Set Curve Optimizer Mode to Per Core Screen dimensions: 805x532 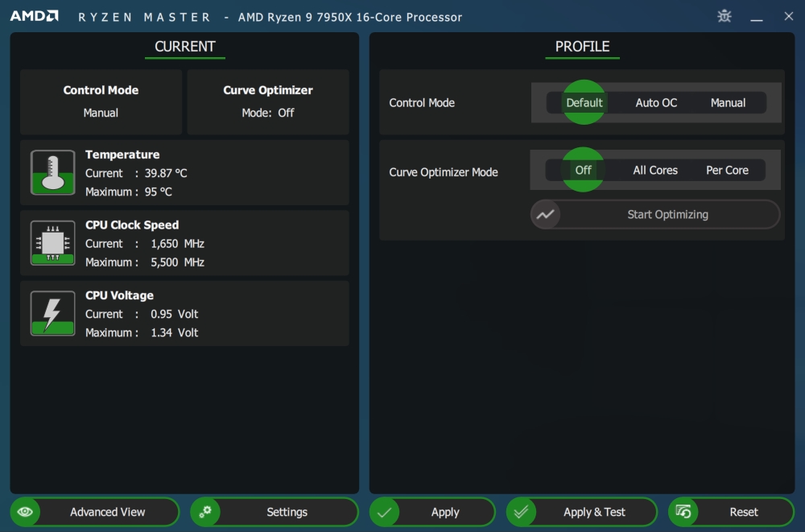point(727,170)
